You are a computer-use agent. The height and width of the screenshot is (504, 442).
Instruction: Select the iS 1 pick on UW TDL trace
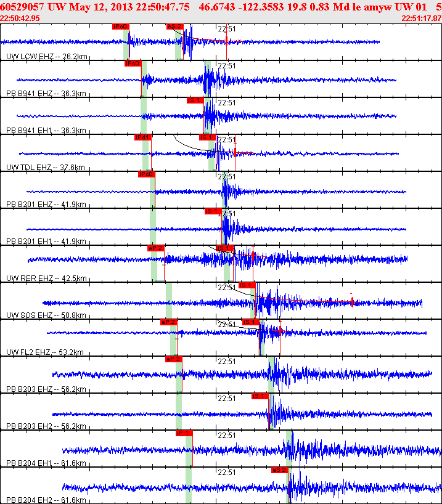coord(208,137)
